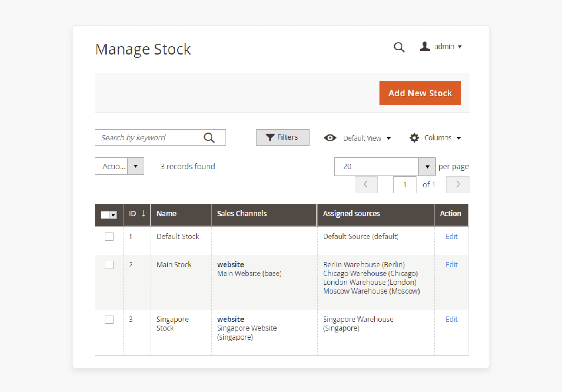Sort by the Assigned sources column header
The height and width of the screenshot is (392, 562).
[376, 215]
